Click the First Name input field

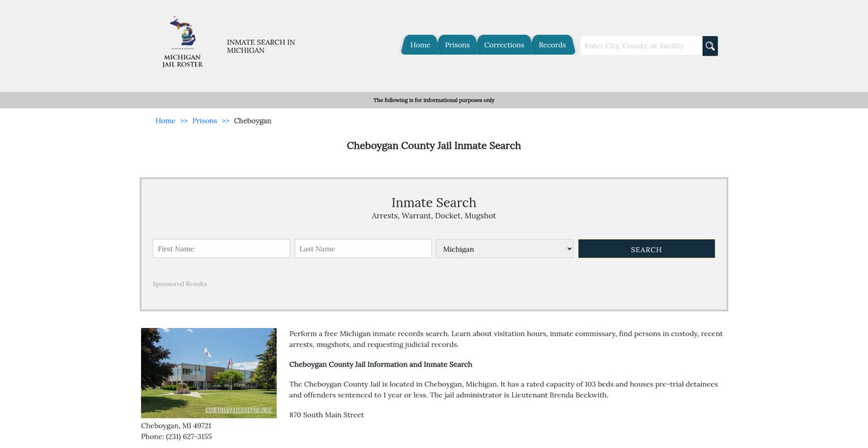pyautogui.click(x=221, y=249)
